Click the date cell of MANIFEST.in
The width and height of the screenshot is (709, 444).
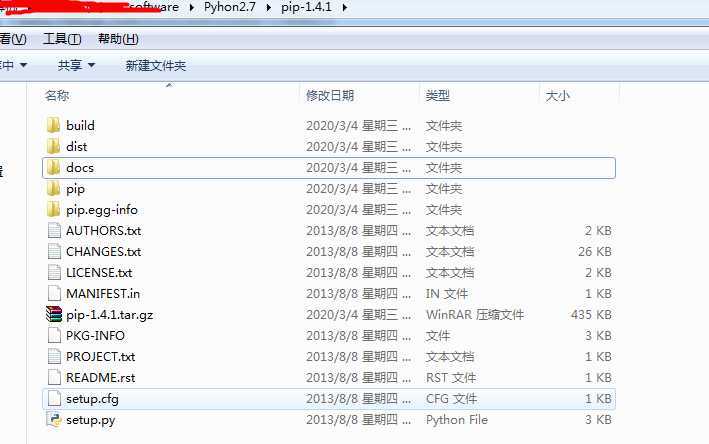click(x=359, y=294)
